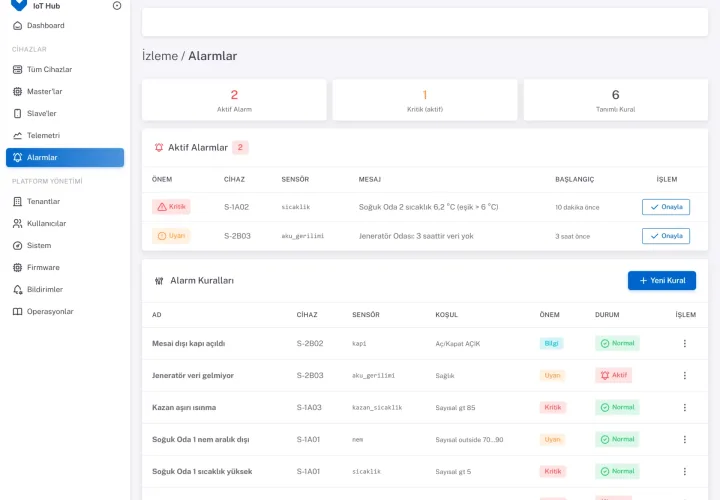Open actions menu for Kazan aşırı ısınma
The image size is (720, 500).
685,407
